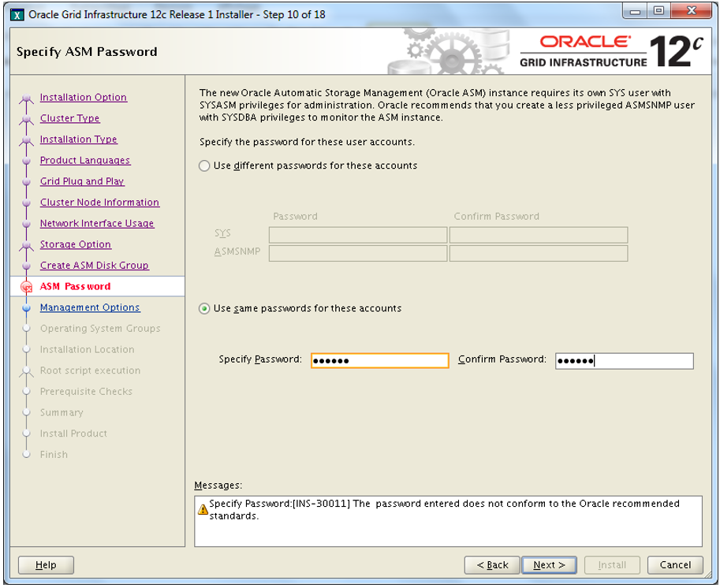Click the Oracle Grid Infrastructure 12c logo
720x588 pixels.
(612, 51)
